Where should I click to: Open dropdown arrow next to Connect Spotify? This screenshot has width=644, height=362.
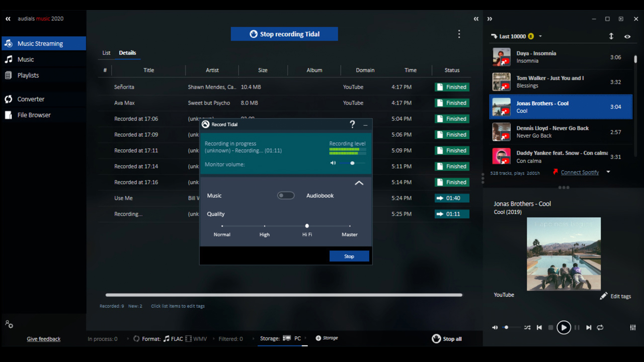[608, 172]
